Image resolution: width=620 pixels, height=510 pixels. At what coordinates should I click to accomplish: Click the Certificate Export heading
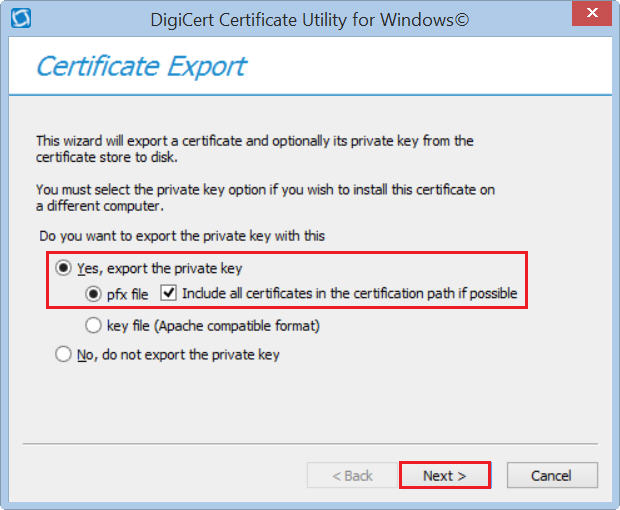click(x=141, y=67)
